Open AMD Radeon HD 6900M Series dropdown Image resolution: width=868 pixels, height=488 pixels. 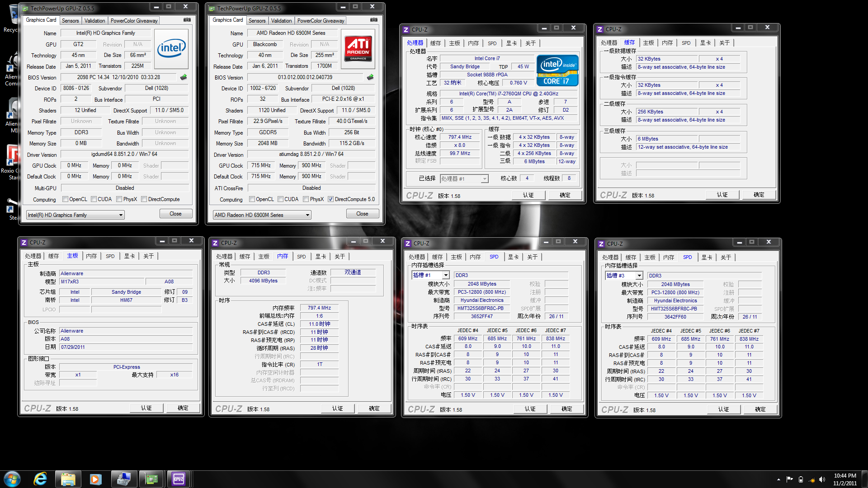[262, 215]
